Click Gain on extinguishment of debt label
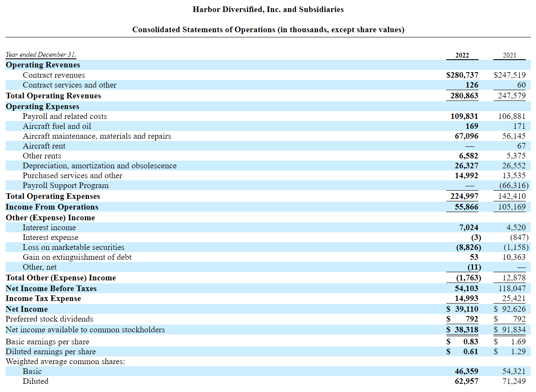 (77, 257)
